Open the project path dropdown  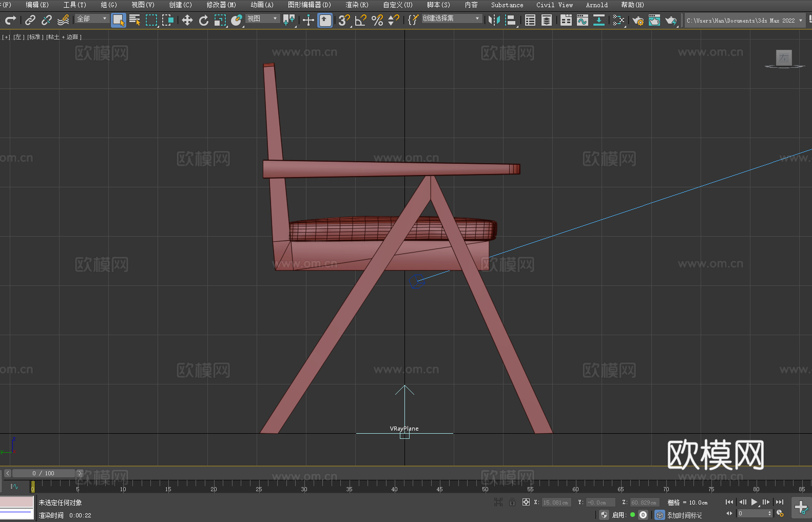[x=744, y=21]
